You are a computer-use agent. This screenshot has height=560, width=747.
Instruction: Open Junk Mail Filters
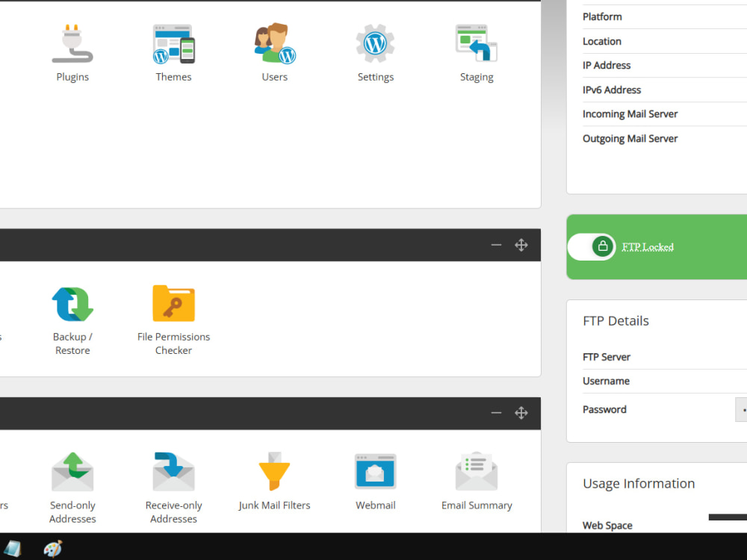pyautogui.click(x=274, y=482)
